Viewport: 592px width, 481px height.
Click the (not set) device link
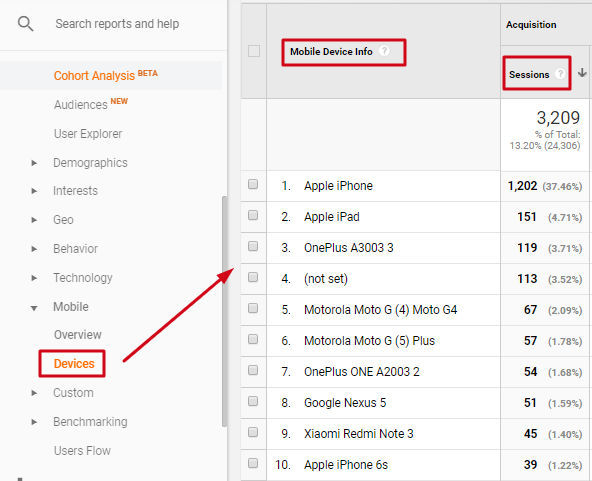[x=326, y=279]
